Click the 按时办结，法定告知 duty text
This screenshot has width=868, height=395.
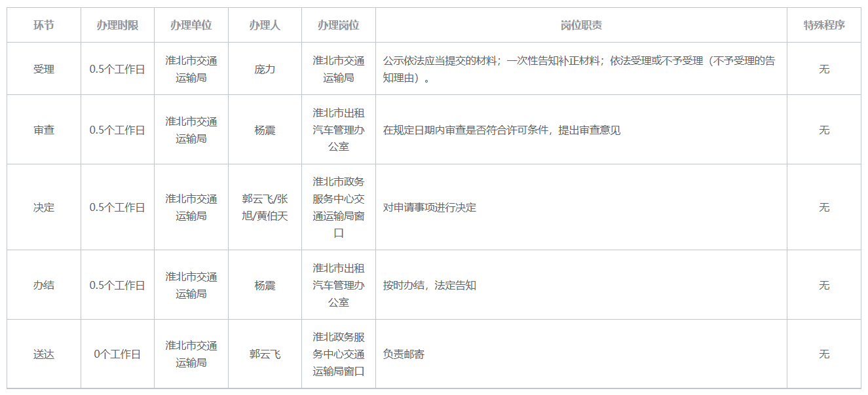(x=430, y=285)
